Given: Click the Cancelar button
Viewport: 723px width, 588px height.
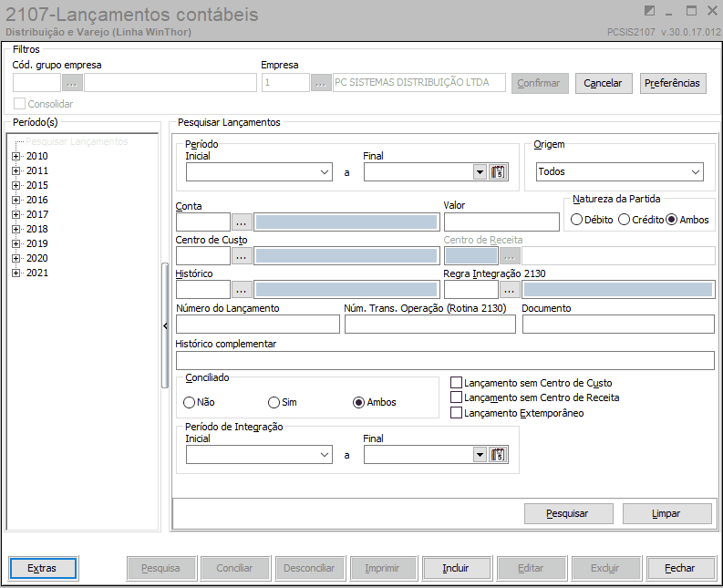Looking at the screenshot, I should [604, 84].
